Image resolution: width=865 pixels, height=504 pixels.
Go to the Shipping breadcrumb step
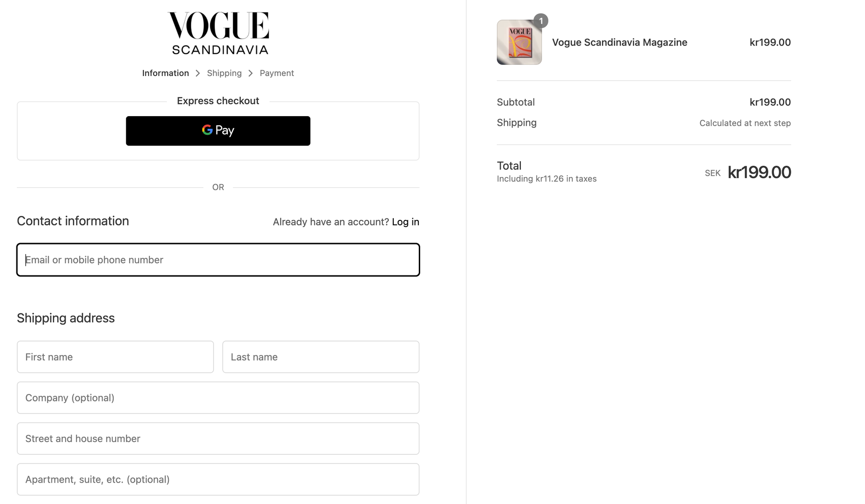224,73
